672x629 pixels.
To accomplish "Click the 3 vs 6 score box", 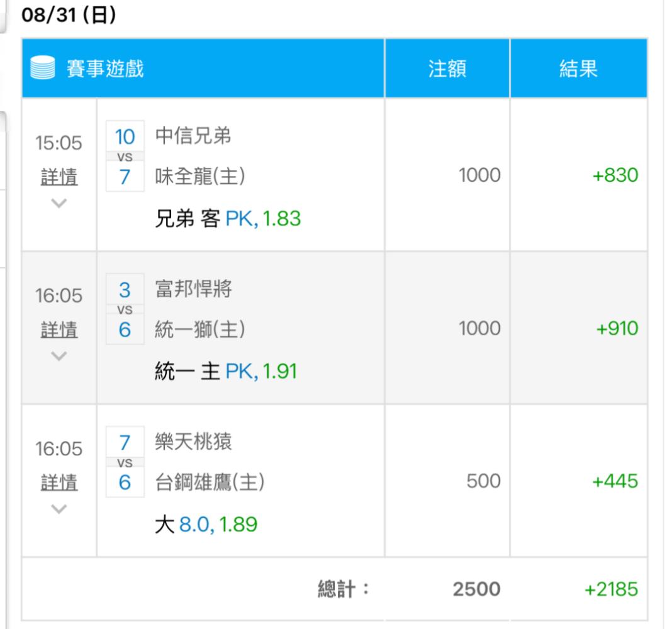I will (x=125, y=309).
